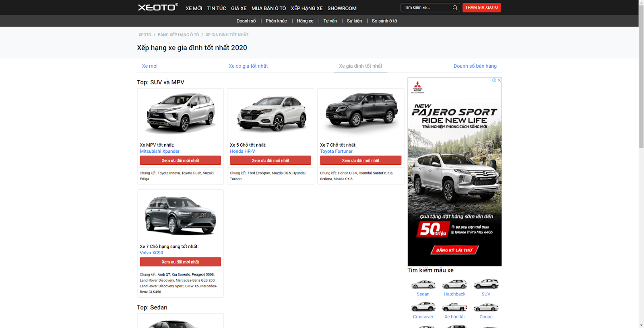Open the GIÁ XE menu
This screenshot has height=328, width=644.
click(239, 8)
